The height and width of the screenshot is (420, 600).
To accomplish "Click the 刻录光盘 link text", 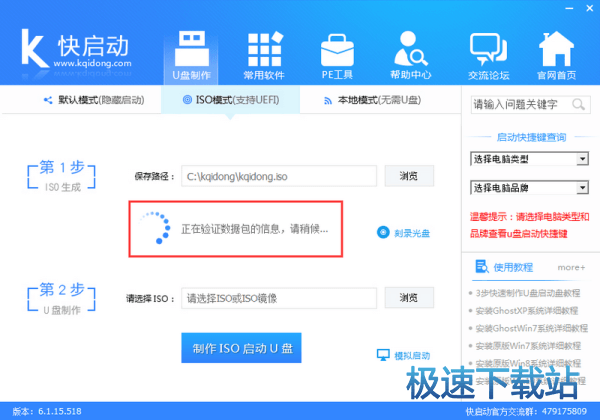I will pos(412,233).
